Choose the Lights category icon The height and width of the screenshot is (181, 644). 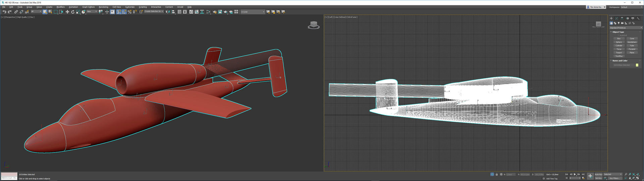pyautogui.click(x=619, y=23)
